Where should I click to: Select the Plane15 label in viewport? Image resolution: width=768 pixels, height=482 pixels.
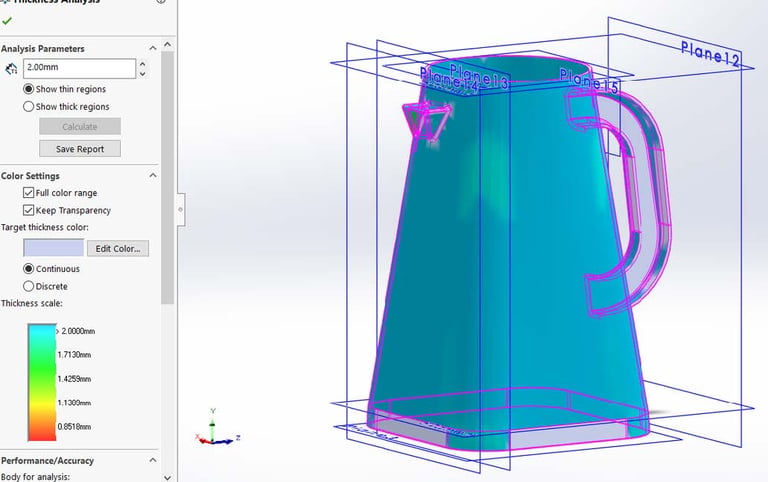589,81
